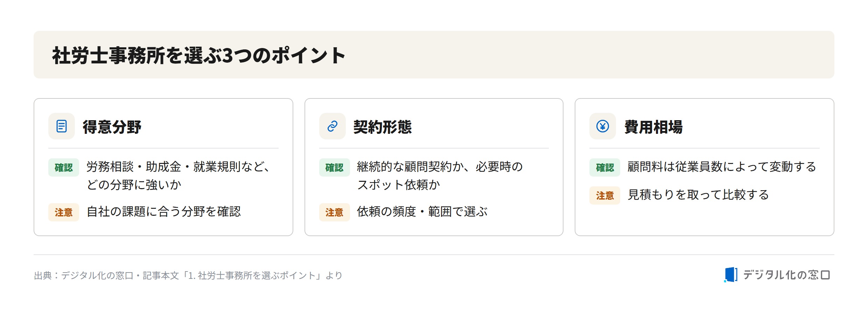868x316 pixels.
Task: Select the green 確認 badge under 費用相場
Action: [x=605, y=167]
